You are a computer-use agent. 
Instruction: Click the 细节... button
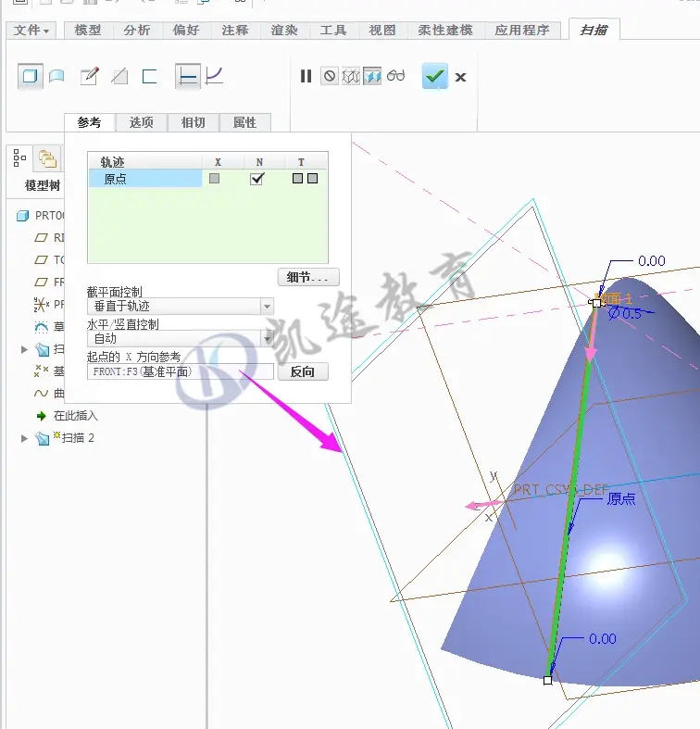(x=308, y=278)
